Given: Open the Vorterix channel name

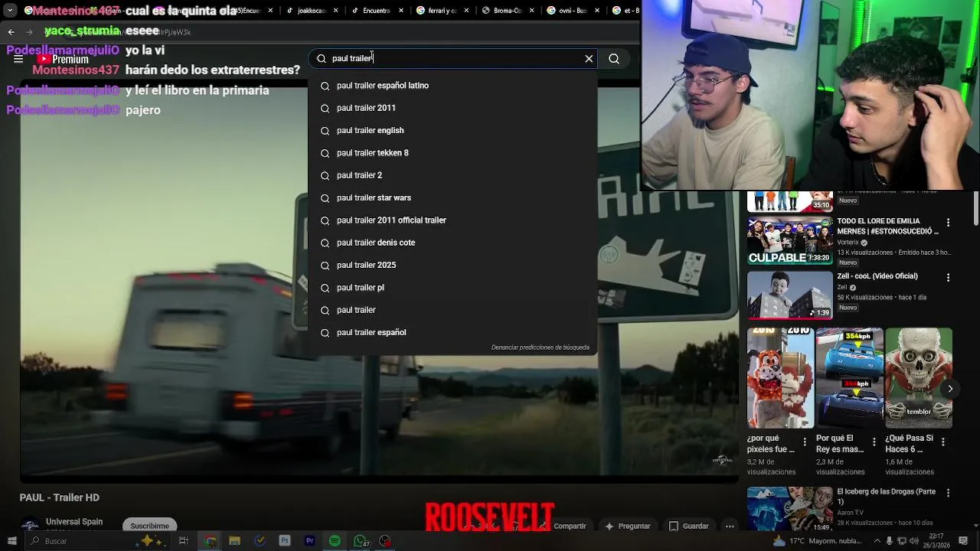Looking at the screenshot, I should [848, 242].
